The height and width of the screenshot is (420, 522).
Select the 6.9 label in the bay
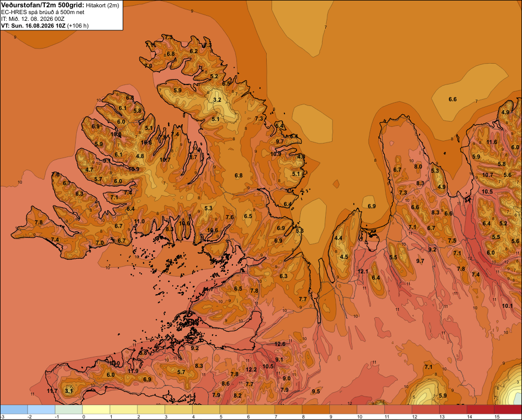[x=372, y=206]
